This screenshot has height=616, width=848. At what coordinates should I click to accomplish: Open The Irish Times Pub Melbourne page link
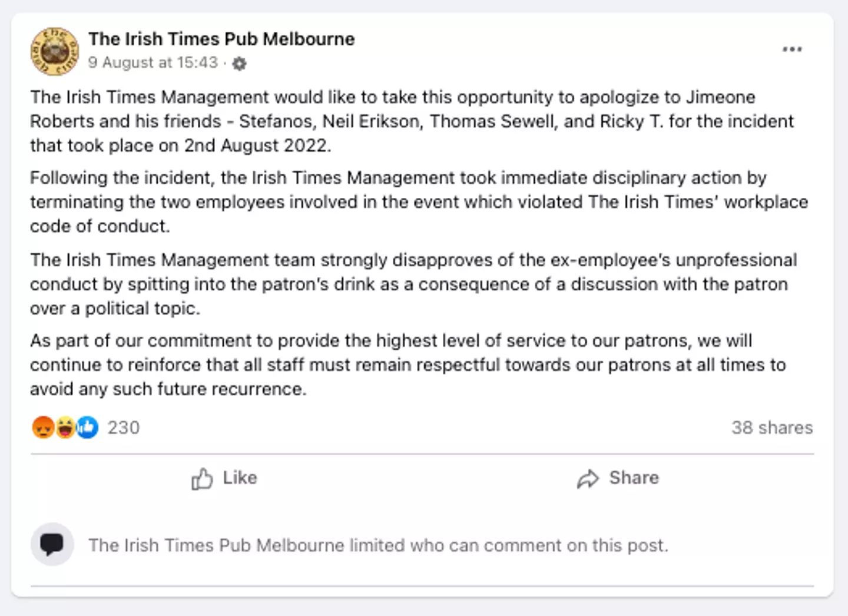tap(221, 39)
